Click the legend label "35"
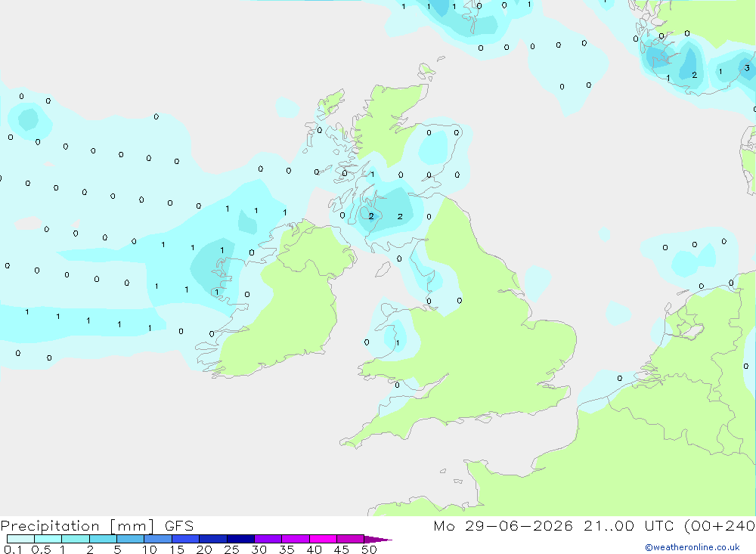This screenshot has height=554, width=756. pyautogui.click(x=287, y=549)
